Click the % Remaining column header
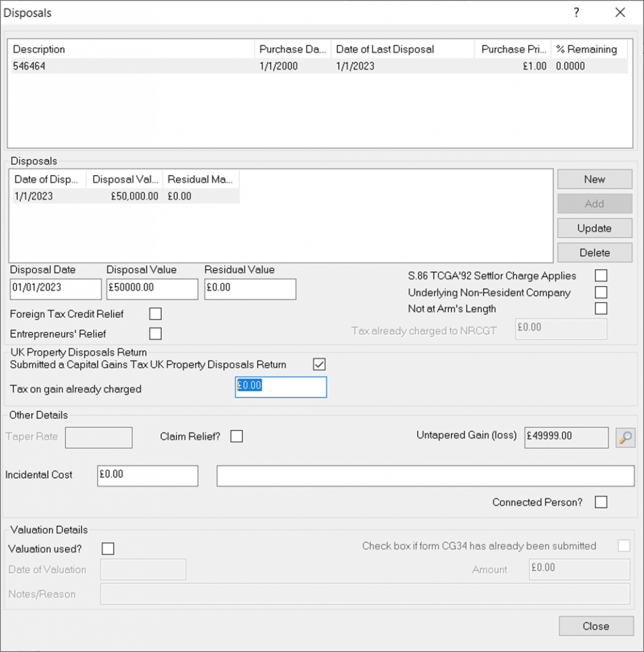This screenshot has height=652, width=644. point(589,50)
